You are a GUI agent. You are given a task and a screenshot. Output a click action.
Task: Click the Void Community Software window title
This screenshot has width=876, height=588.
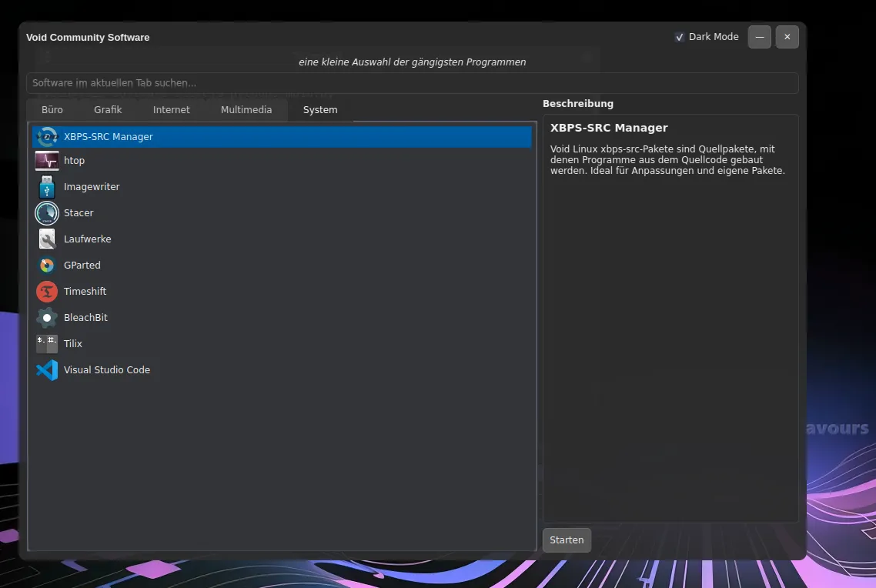[88, 38]
